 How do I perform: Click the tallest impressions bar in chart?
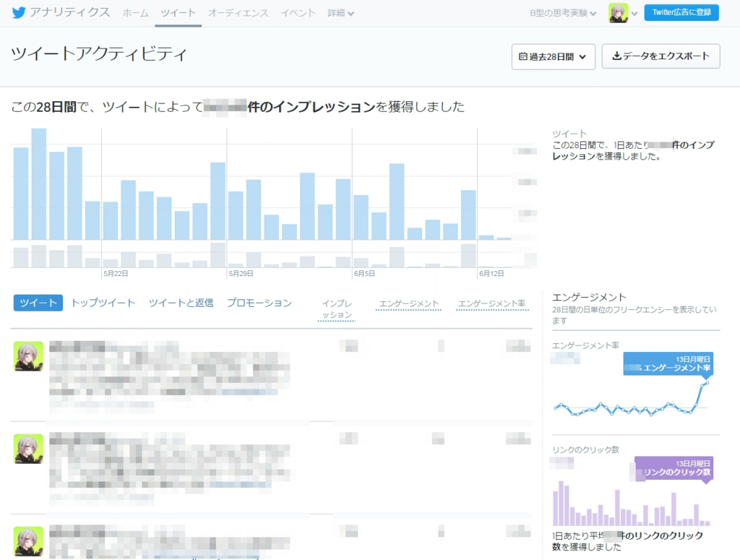39,184
